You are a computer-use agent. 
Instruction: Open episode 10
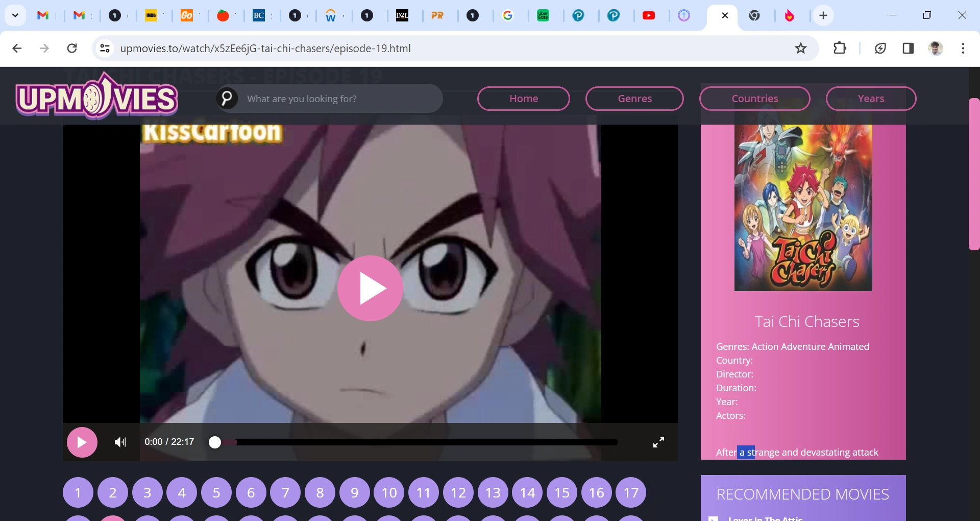pos(389,492)
